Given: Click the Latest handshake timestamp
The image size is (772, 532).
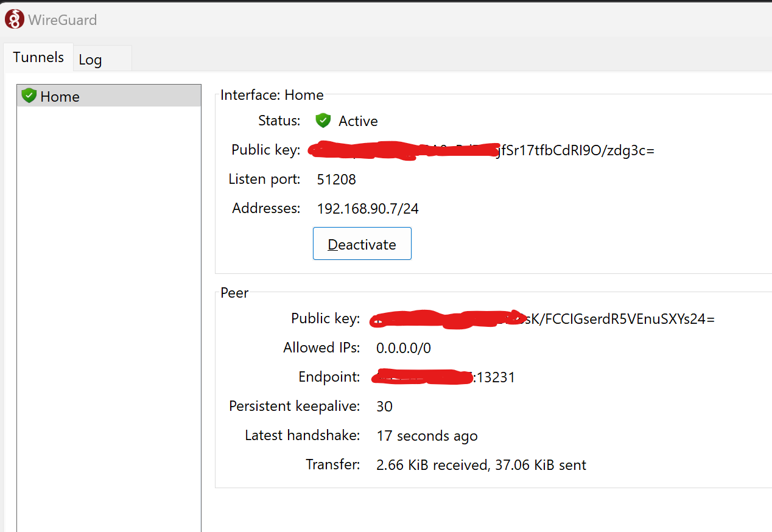Looking at the screenshot, I should [427, 435].
